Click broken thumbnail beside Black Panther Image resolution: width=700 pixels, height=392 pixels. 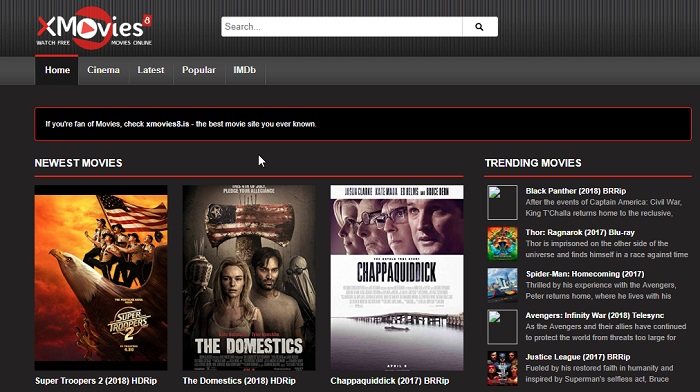tap(502, 202)
